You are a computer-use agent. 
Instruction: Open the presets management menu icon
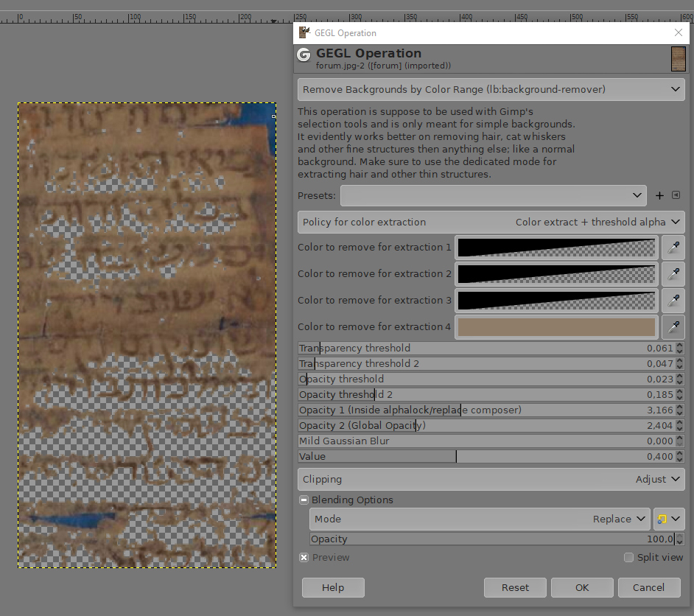[676, 196]
